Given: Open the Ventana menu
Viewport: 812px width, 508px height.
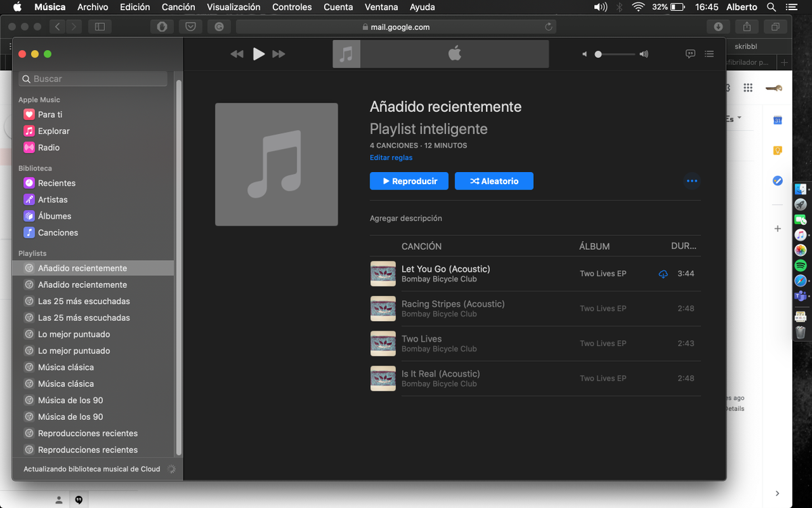Looking at the screenshot, I should point(382,7).
